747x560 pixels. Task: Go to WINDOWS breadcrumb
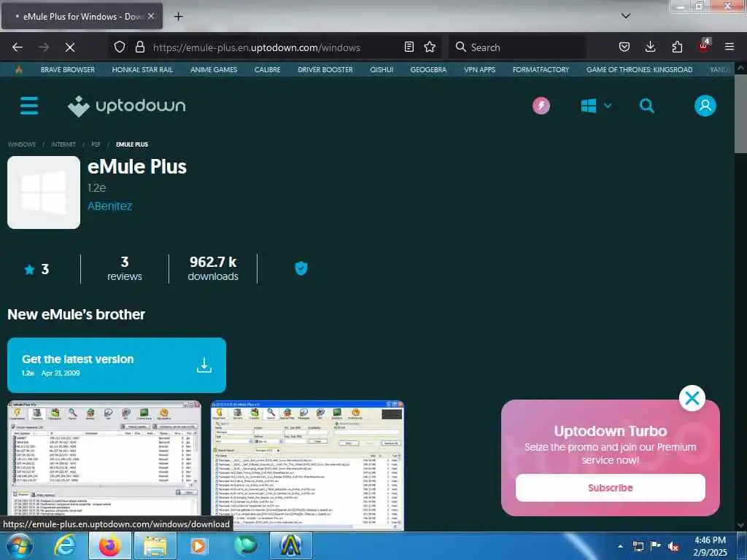pyautogui.click(x=21, y=144)
